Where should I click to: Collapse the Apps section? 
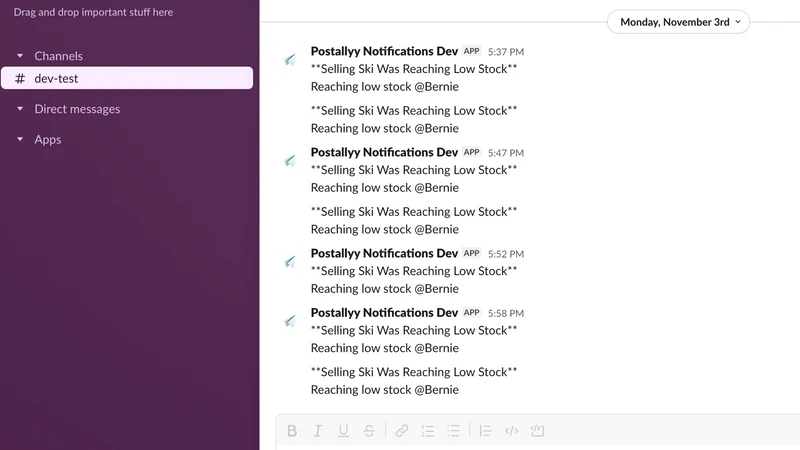click(x=20, y=139)
